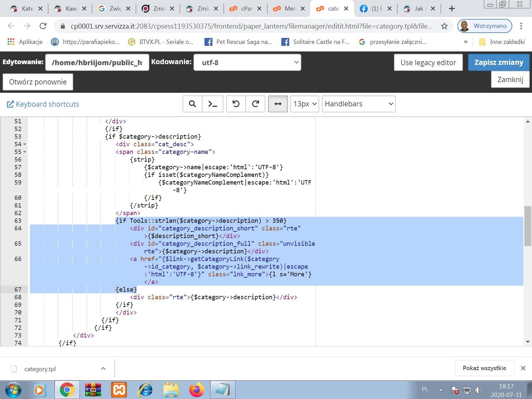Collapse the code fold at line 55

tap(25, 152)
